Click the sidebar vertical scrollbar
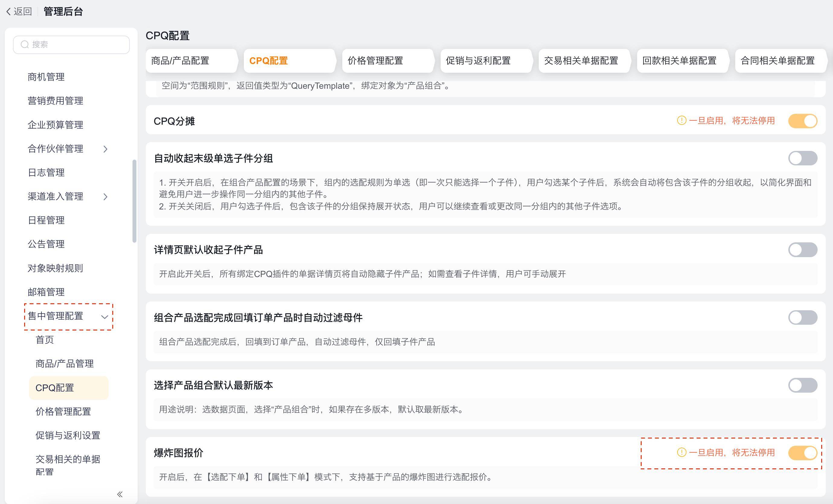This screenshot has width=833, height=504. pos(134,201)
